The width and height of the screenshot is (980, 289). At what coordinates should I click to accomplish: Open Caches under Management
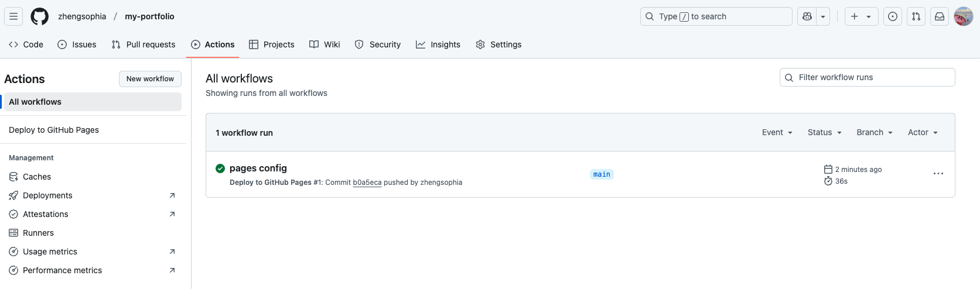click(37, 177)
